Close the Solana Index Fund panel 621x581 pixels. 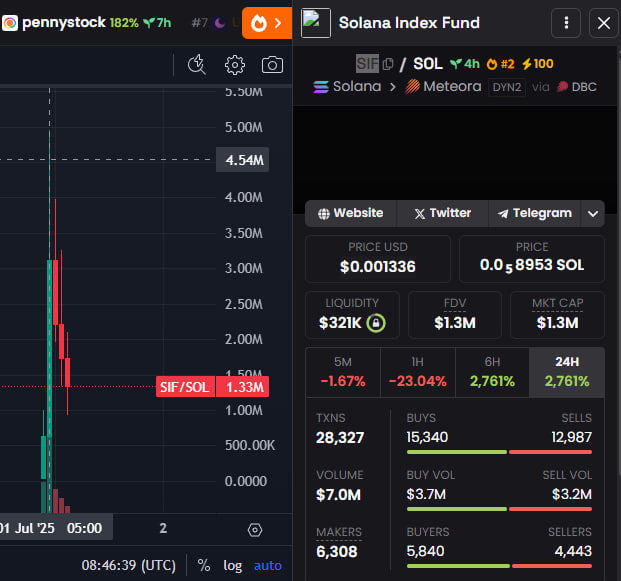tap(604, 23)
